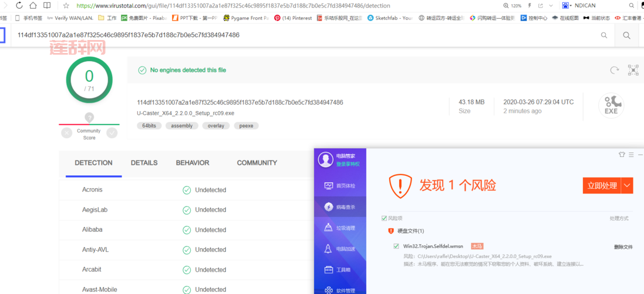
Task: Click the VirusTotal URL in address bar
Action: [233, 6]
